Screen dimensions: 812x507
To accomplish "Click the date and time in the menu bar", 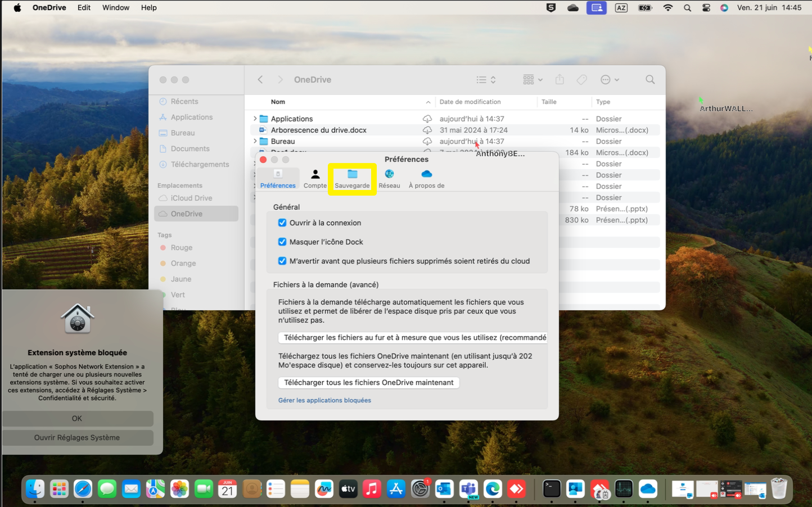I will click(x=769, y=8).
